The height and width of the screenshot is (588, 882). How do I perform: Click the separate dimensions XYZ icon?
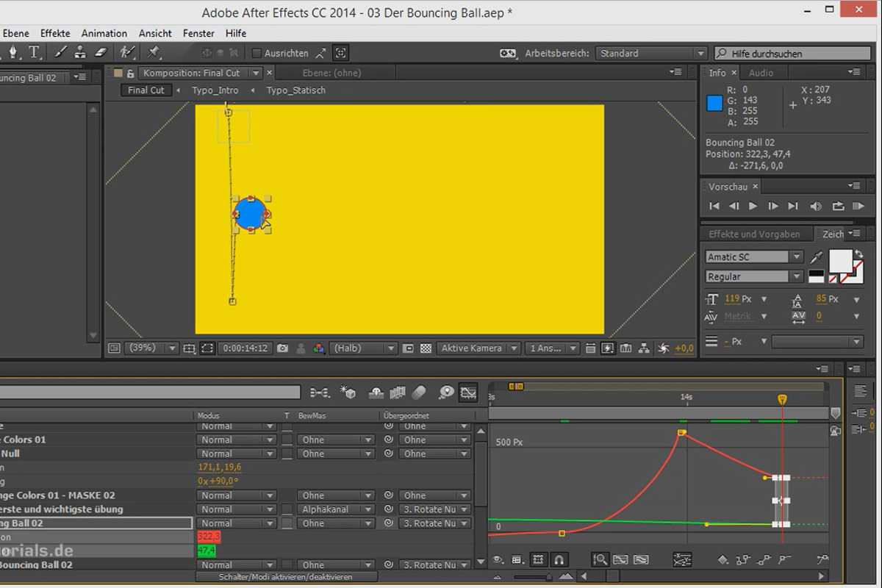click(682, 560)
